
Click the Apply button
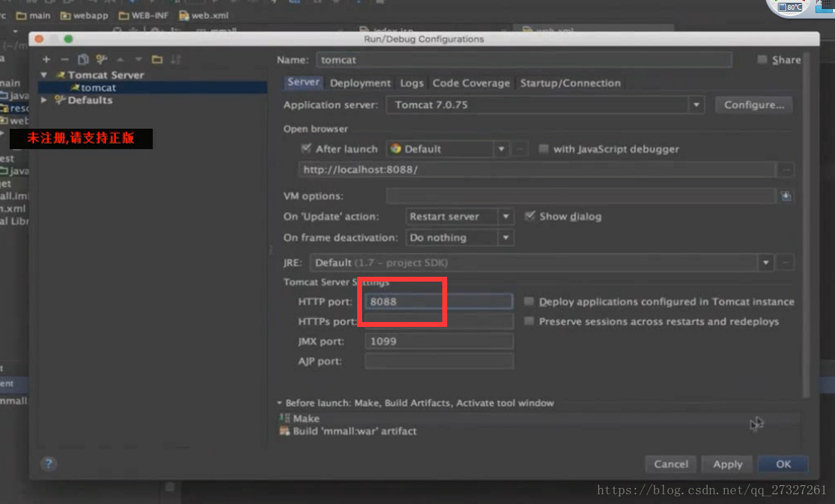728,464
